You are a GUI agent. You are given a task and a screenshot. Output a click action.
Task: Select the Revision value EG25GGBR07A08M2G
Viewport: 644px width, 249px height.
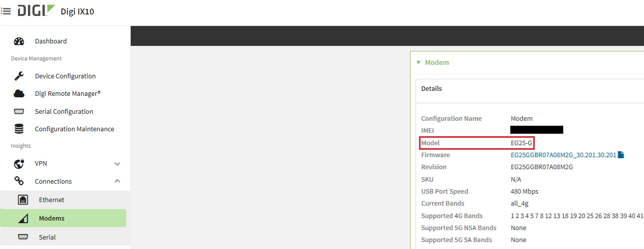542,167
